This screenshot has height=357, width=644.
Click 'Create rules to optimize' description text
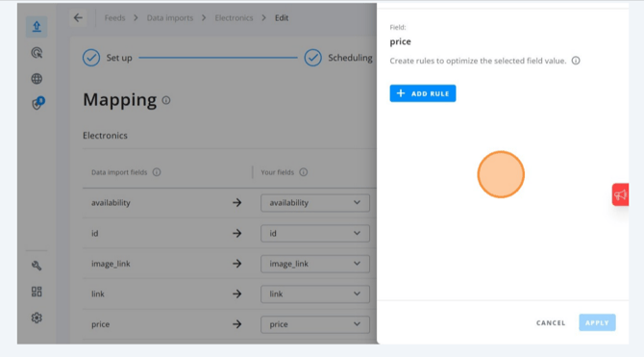point(478,61)
